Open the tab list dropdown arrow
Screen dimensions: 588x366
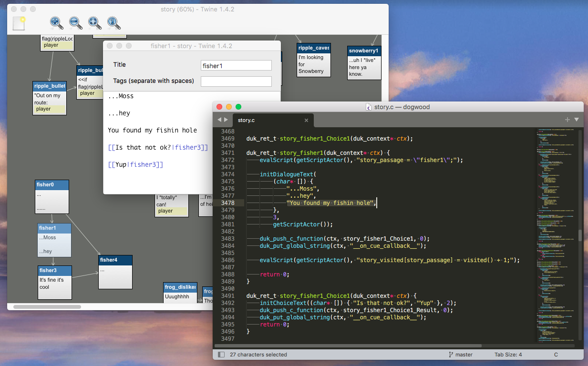[577, 120]
